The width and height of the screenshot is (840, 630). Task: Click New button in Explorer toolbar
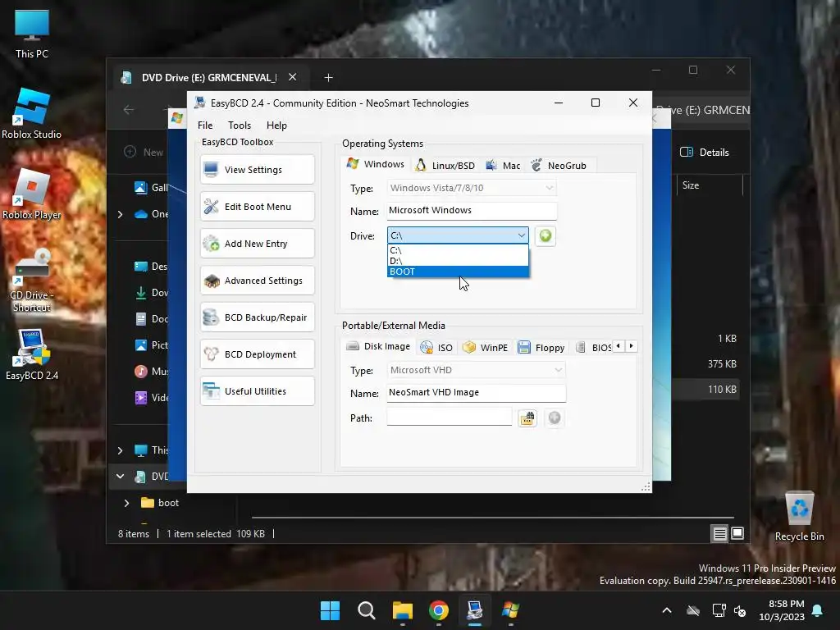(x=144, y=152)
